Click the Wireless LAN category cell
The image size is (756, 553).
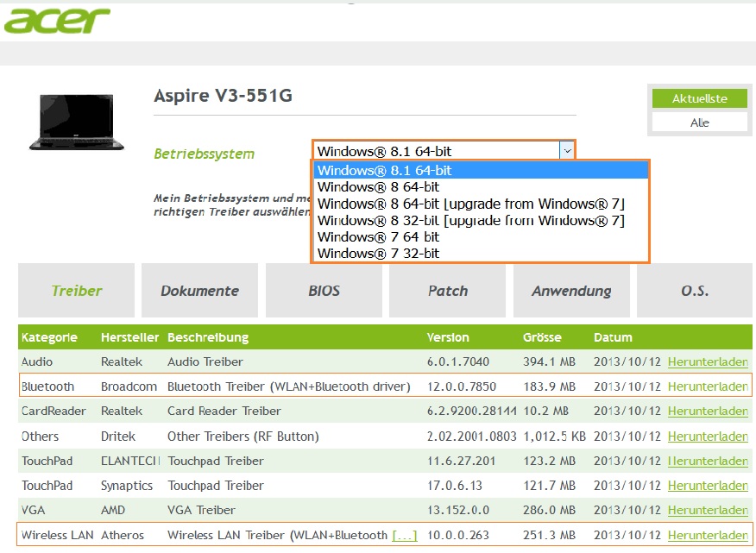click(x=57, y=535)
